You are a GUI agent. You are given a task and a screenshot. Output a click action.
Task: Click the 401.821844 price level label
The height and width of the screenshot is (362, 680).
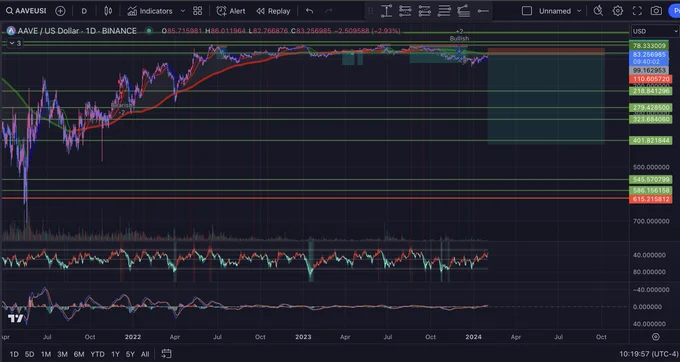tap(651, 140)
